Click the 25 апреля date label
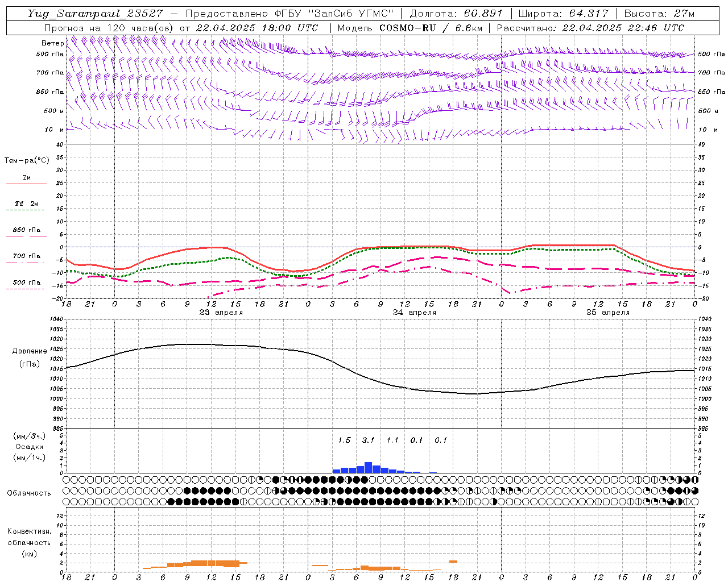The width and height of the screenshot is (728, 582). (x=608, y=313)
